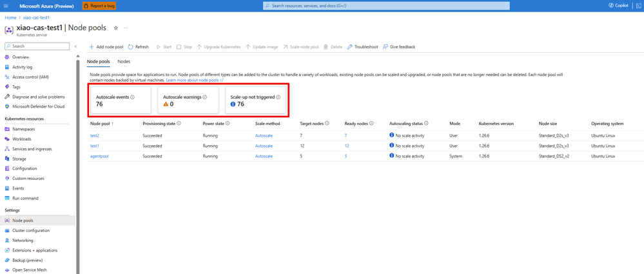
Task: Collapse the sidebar with the double chevron
Action: 75,46
